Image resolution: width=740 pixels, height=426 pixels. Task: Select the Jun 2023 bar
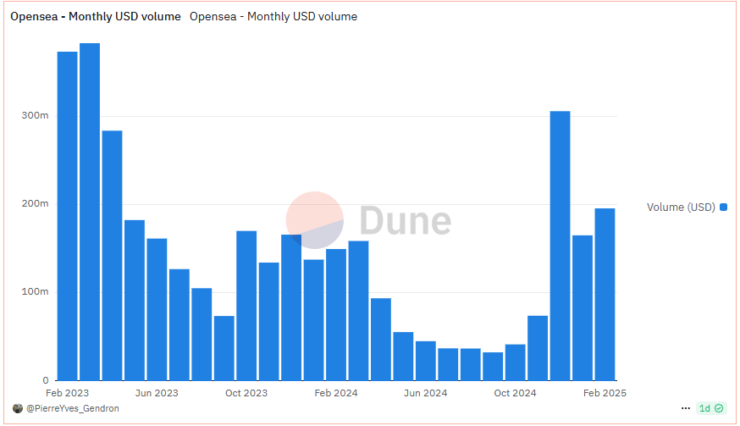(157, 309)
